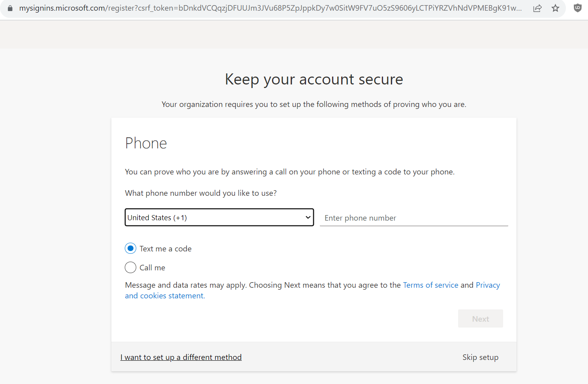Viewport: 588px width, 384px height.
Task: Choose the Call me radio button
Action: click(131, 268)
